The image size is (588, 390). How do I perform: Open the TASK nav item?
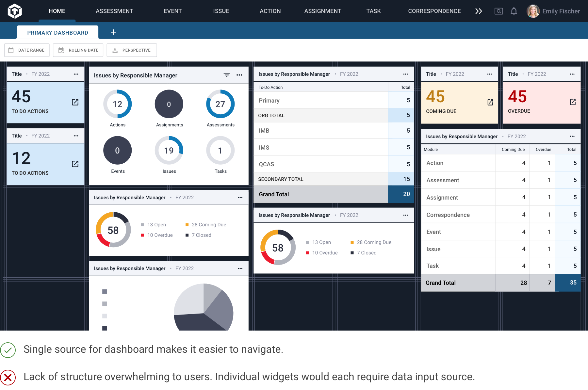[373, 11]
